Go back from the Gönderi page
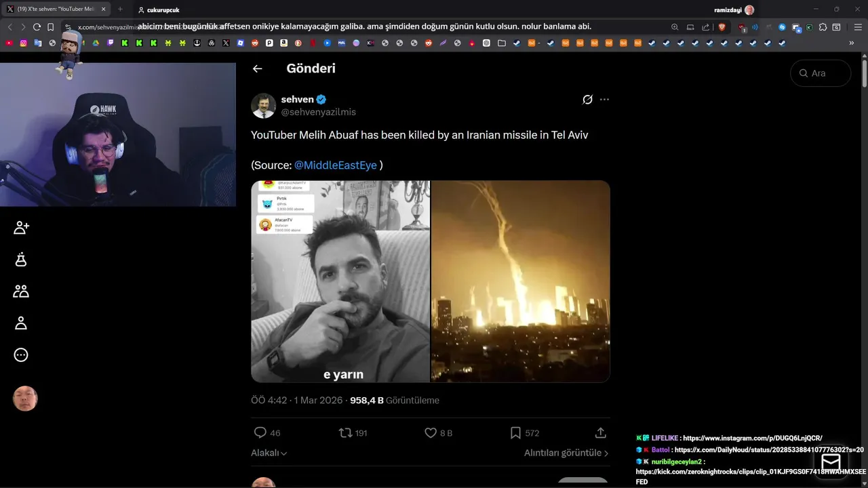 click(x=257, y=68)
